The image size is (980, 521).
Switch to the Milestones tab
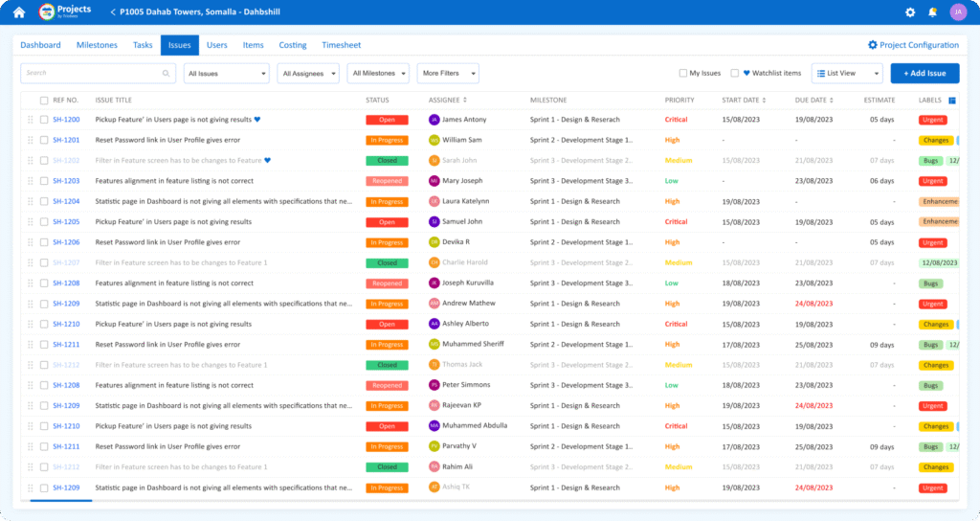tap(97, 45)
